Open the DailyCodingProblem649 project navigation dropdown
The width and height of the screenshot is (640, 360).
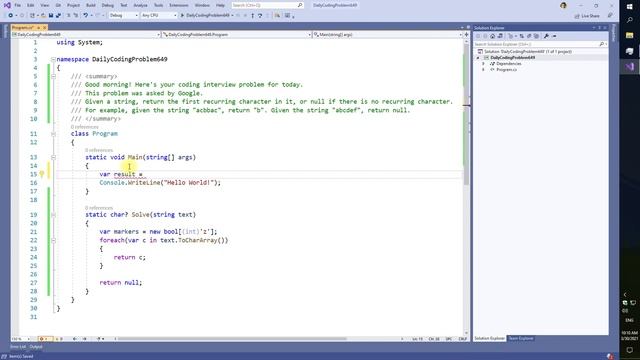point(86,35)
